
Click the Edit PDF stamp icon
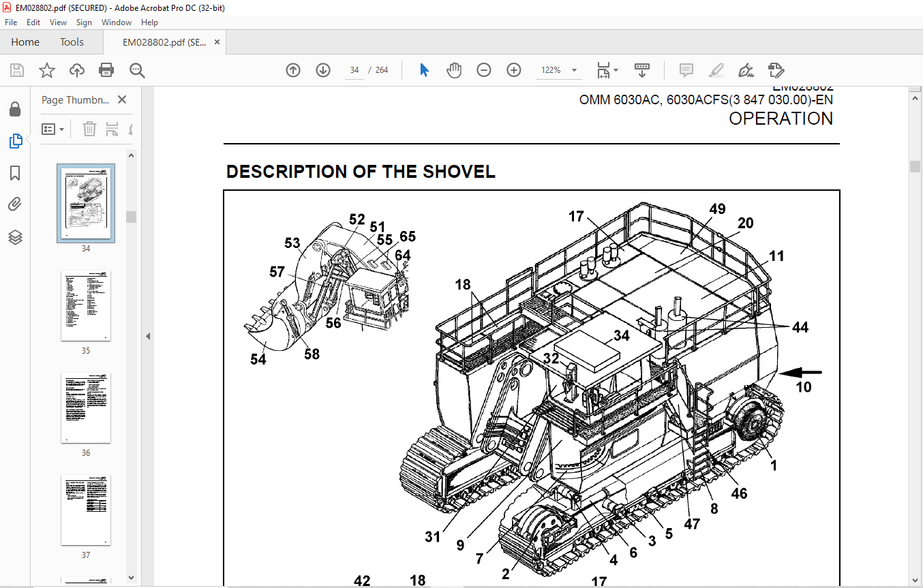pyautogui.click(x=776, y=70)
